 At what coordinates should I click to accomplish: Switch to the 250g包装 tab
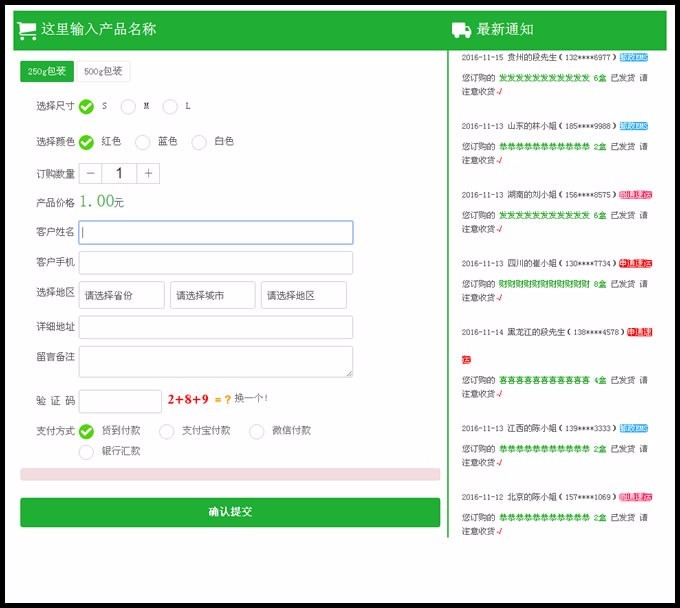(47, 71)
